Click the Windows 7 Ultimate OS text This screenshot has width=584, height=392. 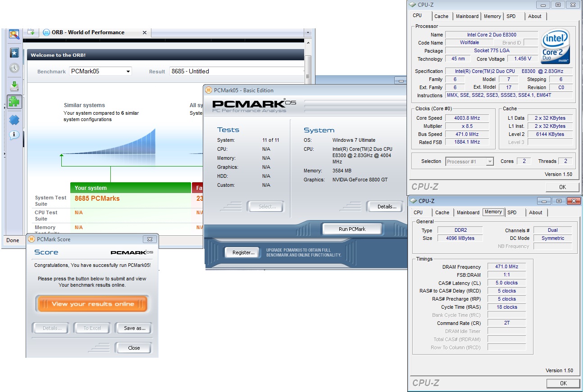354,140
